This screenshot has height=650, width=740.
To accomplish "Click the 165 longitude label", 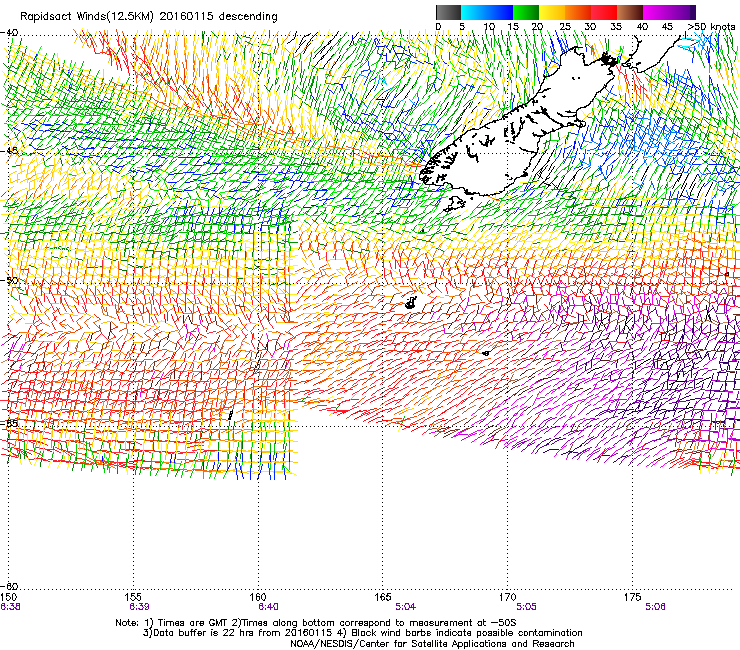I will coord(383,597).
